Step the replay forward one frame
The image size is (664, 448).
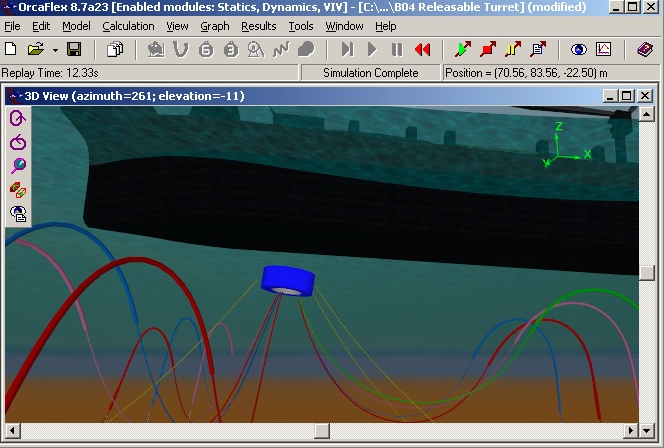tap(347, 50)
